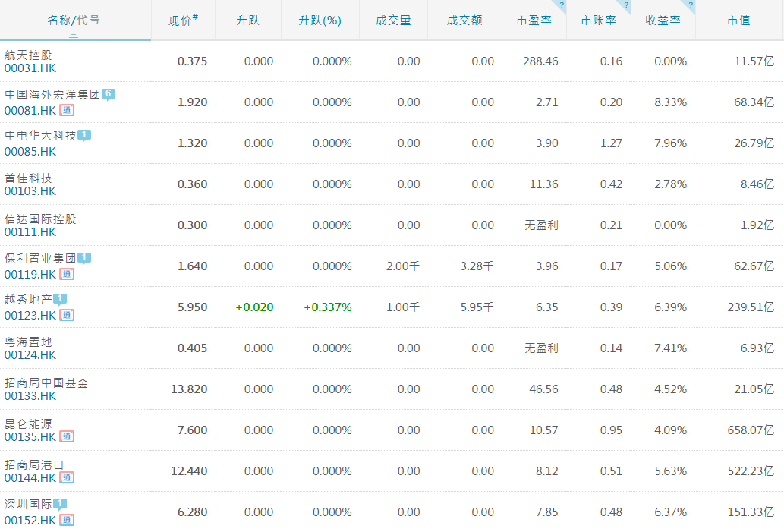
Task: Open stock code link 00085.HK
Action: click(x=30, y=152)
